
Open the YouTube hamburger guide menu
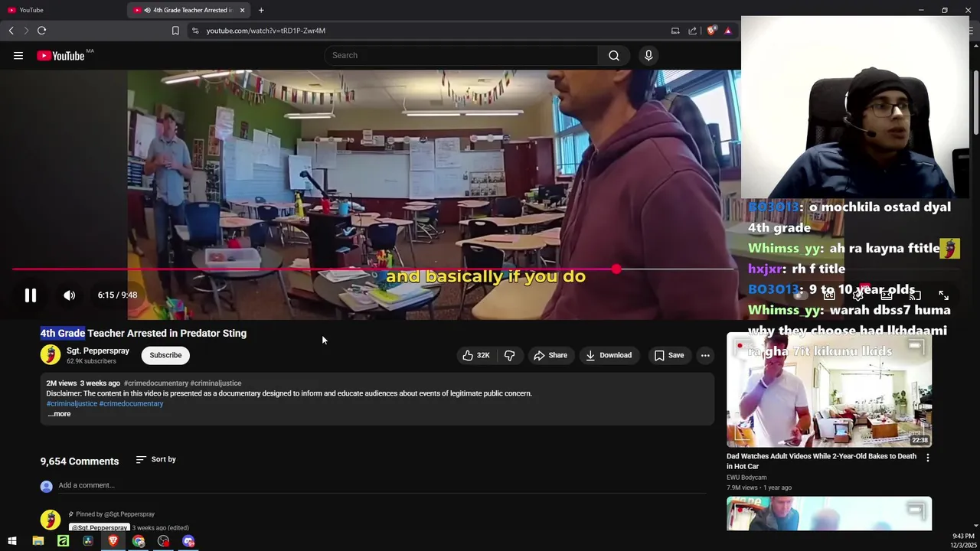[x=18, y=55]
